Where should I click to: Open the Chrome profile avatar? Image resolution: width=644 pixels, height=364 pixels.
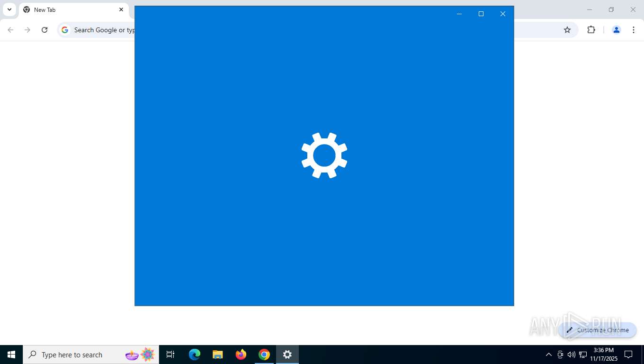[x=617, y=30]
